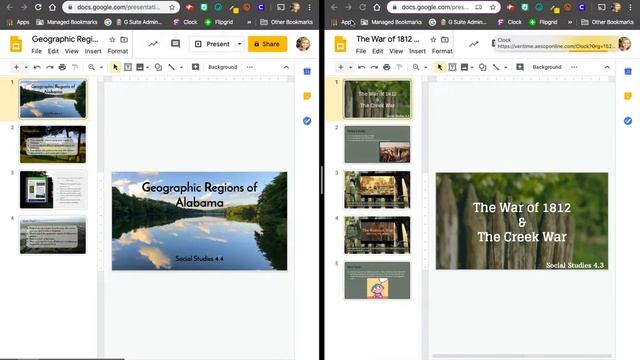The image size is (640, 360).
Task: Pick the line tool in left window
Action: click(x=171, y=67)
